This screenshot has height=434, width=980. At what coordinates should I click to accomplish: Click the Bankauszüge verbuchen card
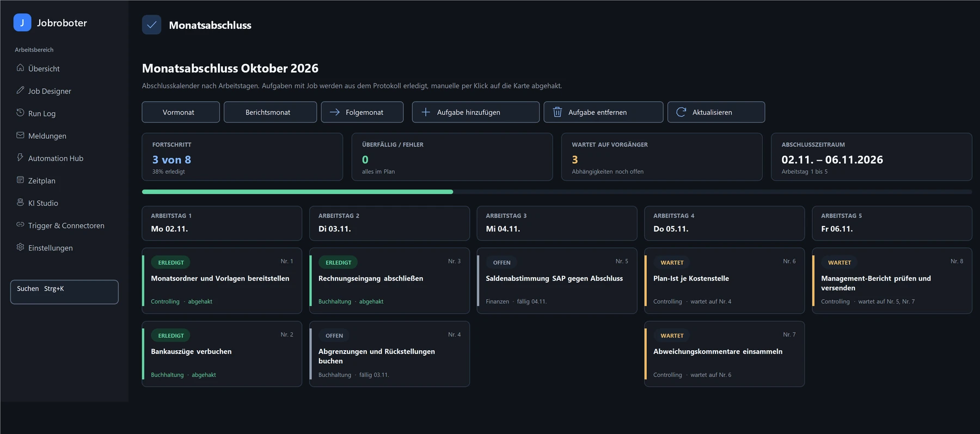[x=222, y=354]
